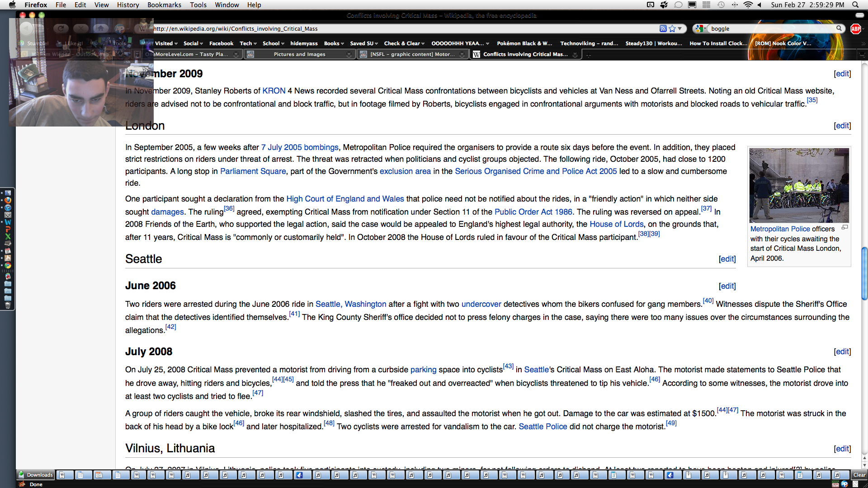Open the URL history dropdown arrow

click(x=679, y=28)
